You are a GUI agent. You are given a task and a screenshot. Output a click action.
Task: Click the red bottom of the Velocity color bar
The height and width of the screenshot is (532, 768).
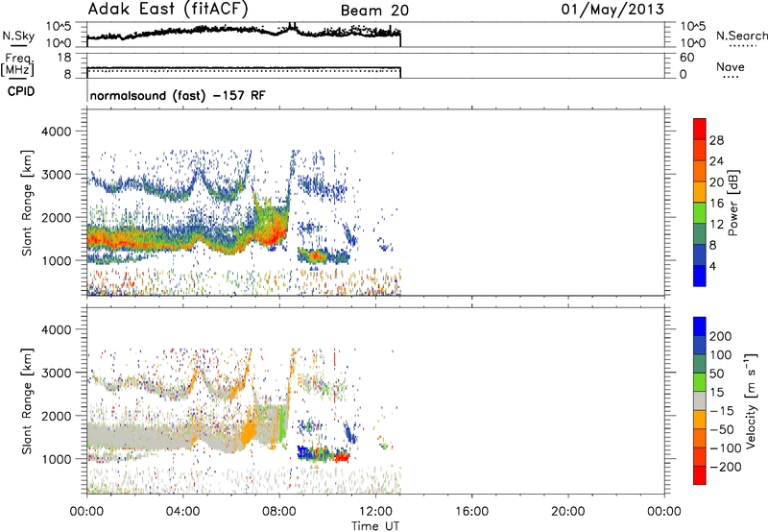(700, 475)
